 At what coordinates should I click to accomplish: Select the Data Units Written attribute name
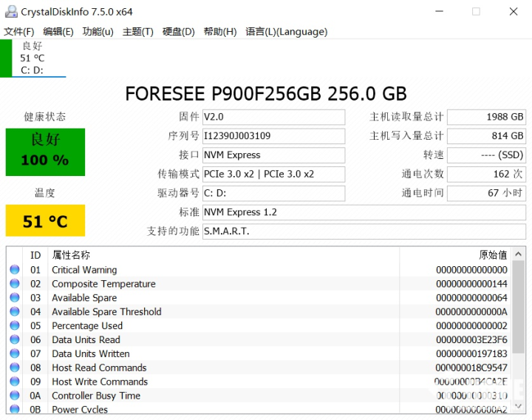[91, 353]
